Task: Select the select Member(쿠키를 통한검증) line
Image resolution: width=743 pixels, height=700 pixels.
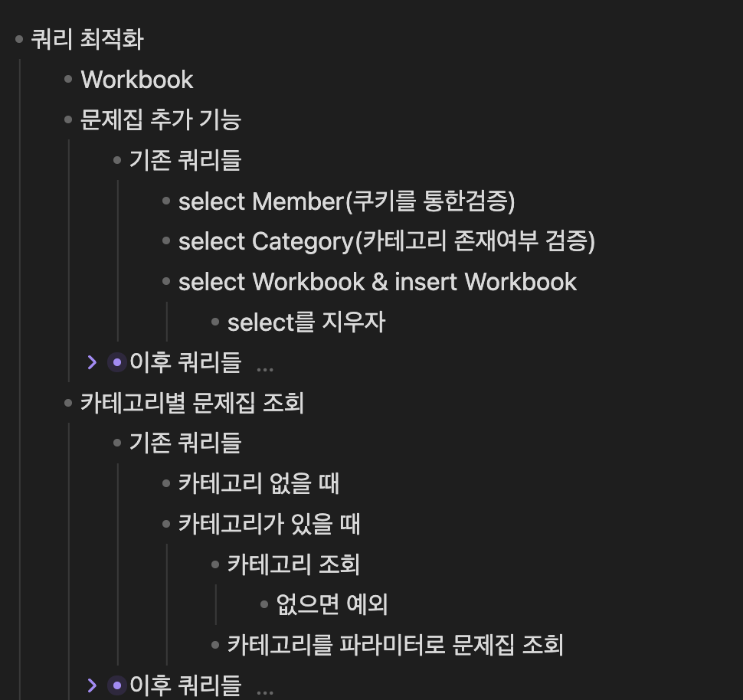Action: click(x=346, y=201)
